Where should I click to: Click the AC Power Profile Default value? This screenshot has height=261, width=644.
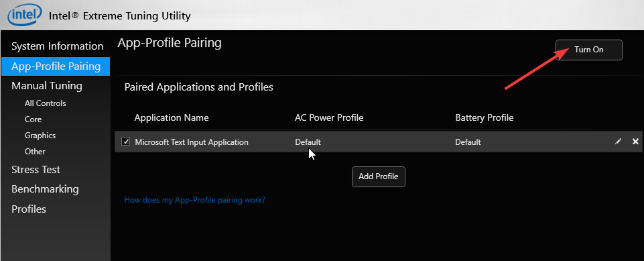(308, 142)
